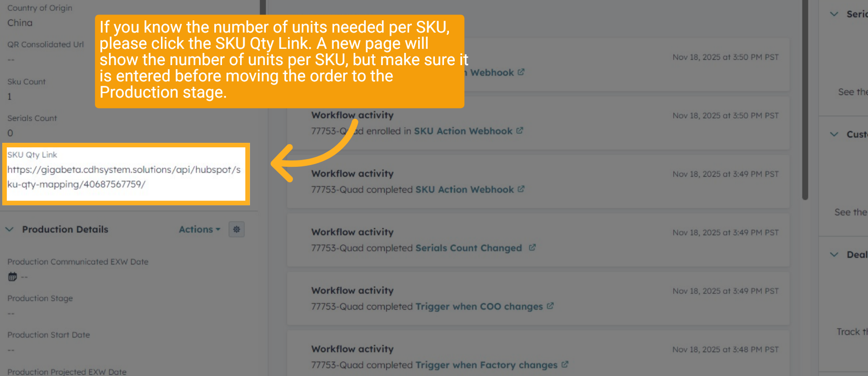Collapse the Production Details section chevron

9,230
